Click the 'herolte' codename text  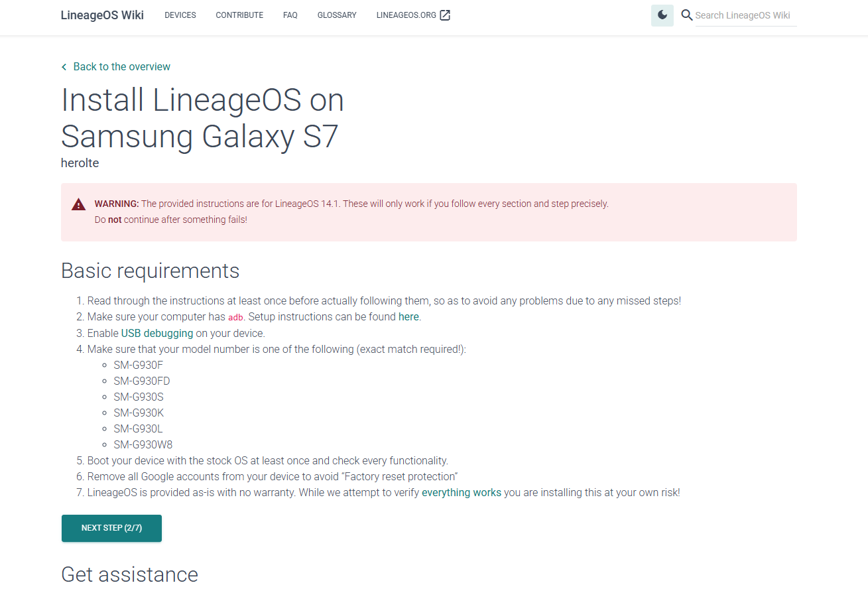pyautogui.click(x=80, y=163)
